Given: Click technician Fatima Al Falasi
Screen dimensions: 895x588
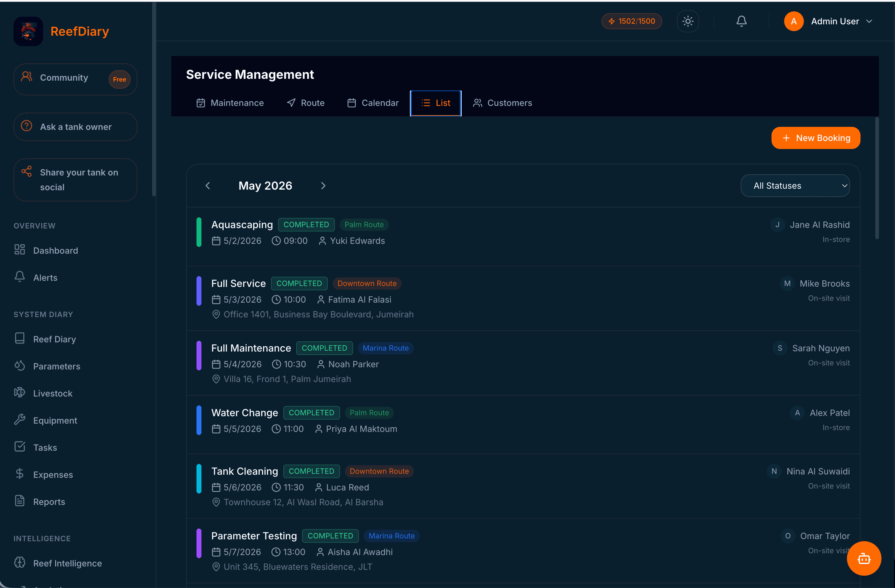Looking at the screenshot, I should pyautogui.click(x=360, y=300).
